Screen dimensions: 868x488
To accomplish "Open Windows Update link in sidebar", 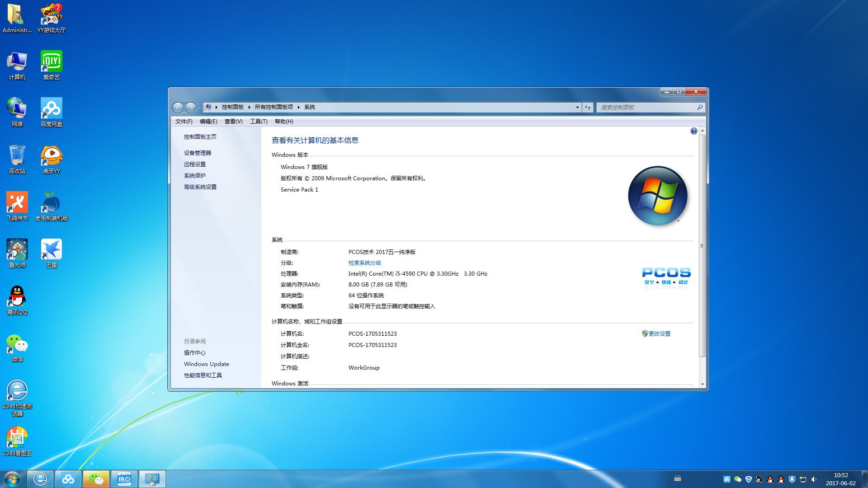I will pos(207,364).
